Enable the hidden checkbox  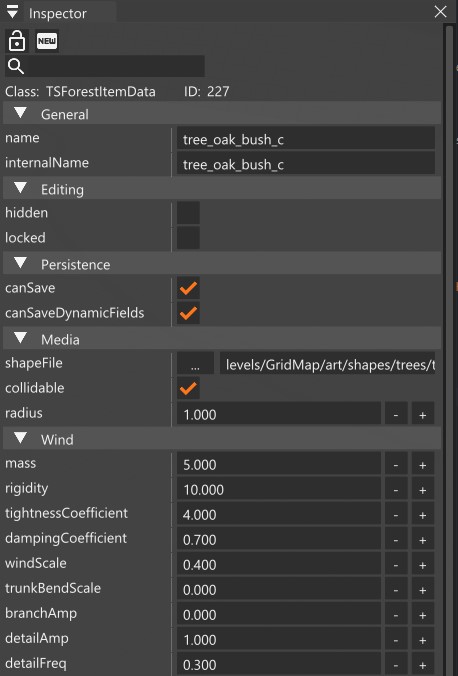point(188,213)
